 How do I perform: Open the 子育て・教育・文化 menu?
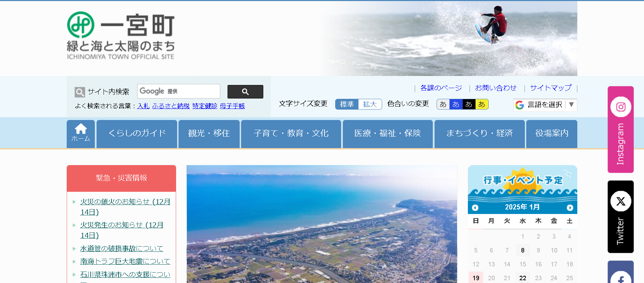click(291, 134)
